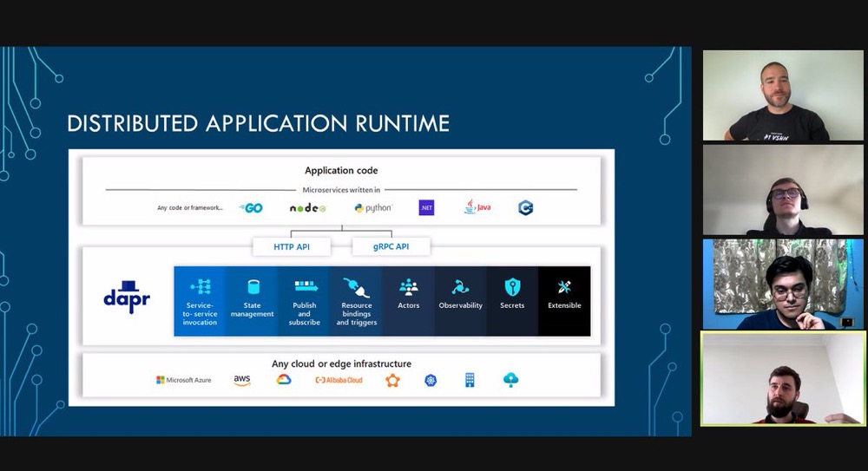Click 'Any cloud or edge infrastructure' heading
Screen dimensions: 868x471
[x=341, y=363]
